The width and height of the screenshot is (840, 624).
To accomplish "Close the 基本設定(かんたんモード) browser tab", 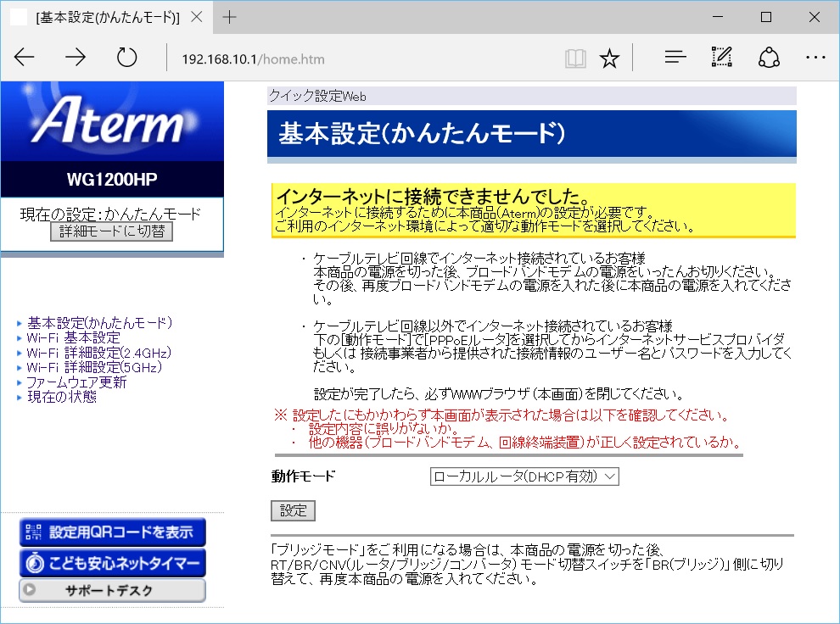I will point(197,17).
